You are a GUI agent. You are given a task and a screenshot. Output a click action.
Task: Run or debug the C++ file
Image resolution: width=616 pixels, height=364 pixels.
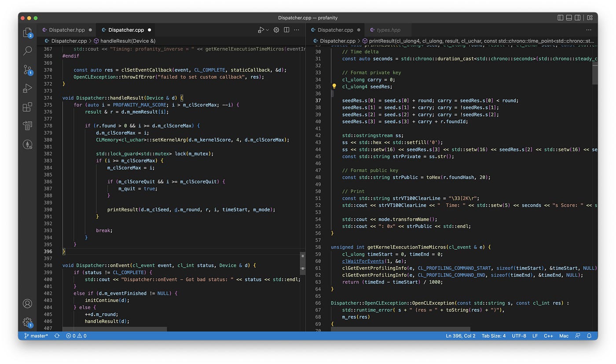[261, 30]
